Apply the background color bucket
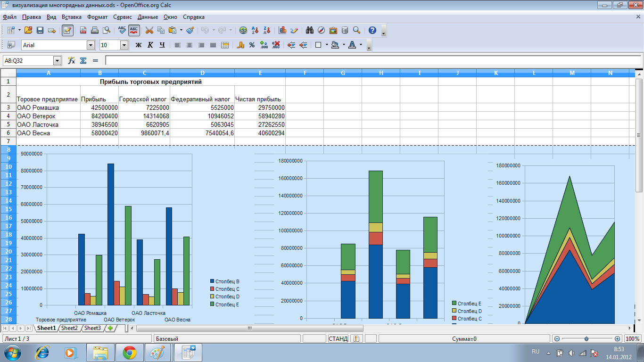This screenshot has height=362, width=644. click(x=335, y=45)
